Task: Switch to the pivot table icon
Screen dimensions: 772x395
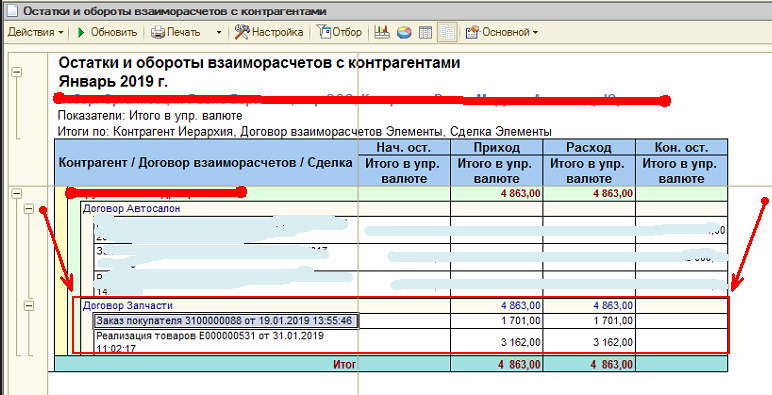Action: pyautogui.click(x=425, y=33)
